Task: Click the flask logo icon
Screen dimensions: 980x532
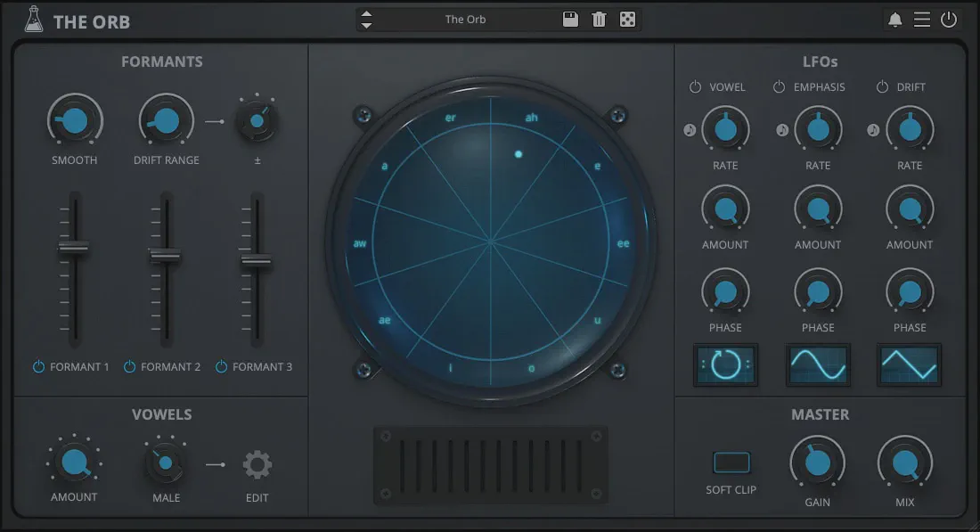Action: (34, 20)
